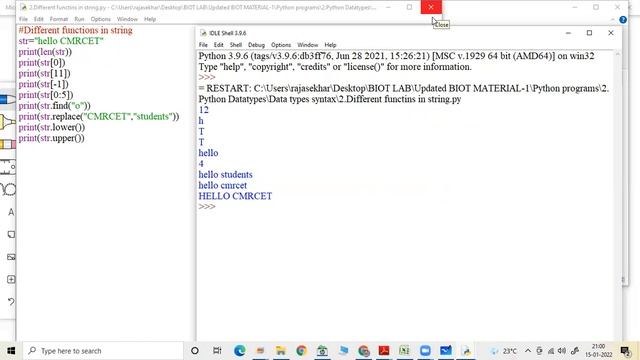Open Debug menu in IDLE Shell
This screenshot has height=360, width=640.
click(256, 45)
